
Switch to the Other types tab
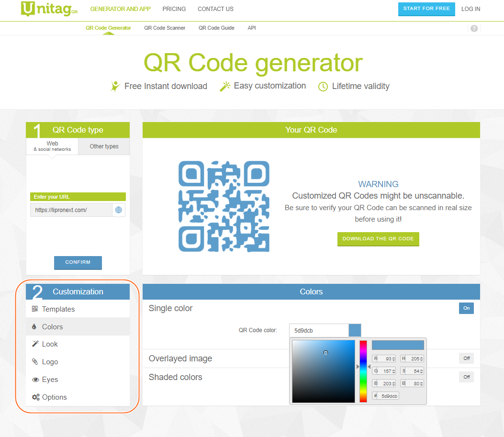point(104,146)
